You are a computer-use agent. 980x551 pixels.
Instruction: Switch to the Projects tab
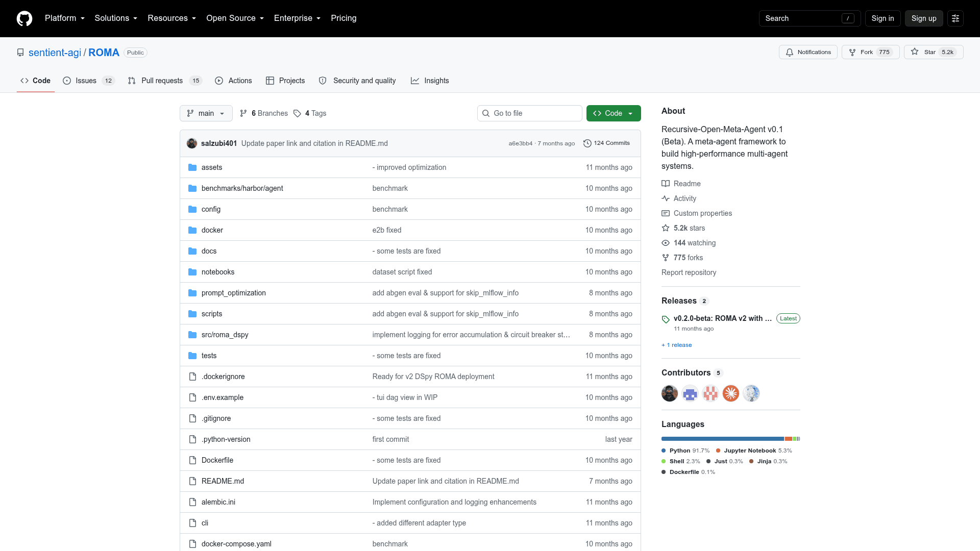(x=285, y=81)
